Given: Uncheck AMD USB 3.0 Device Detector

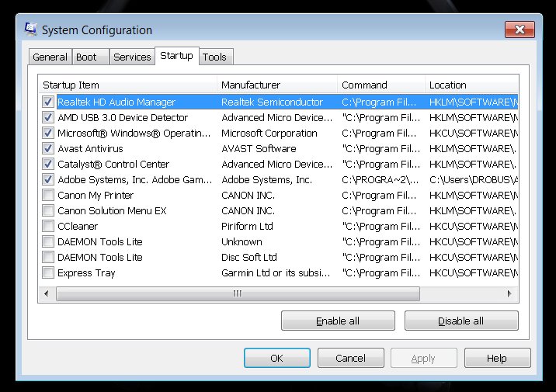Looking at the screenshot, I should tap(48, 117).
